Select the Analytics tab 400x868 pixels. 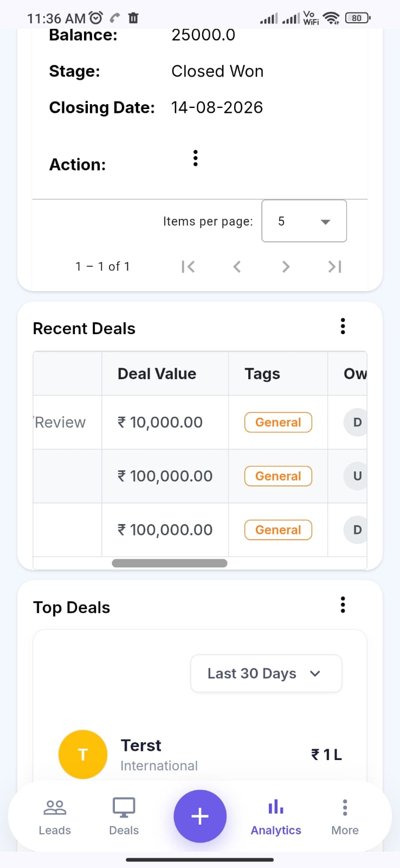(276, 817)
